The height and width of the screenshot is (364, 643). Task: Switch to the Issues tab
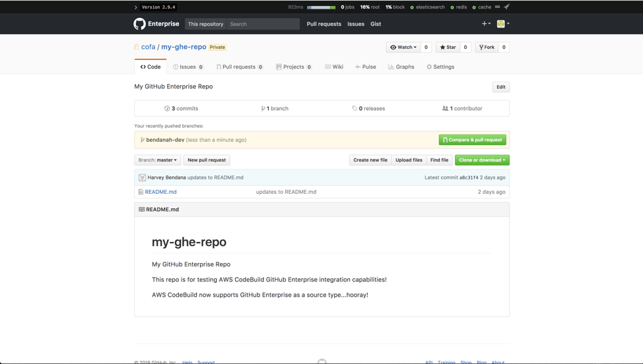click(x=187, y=67)
